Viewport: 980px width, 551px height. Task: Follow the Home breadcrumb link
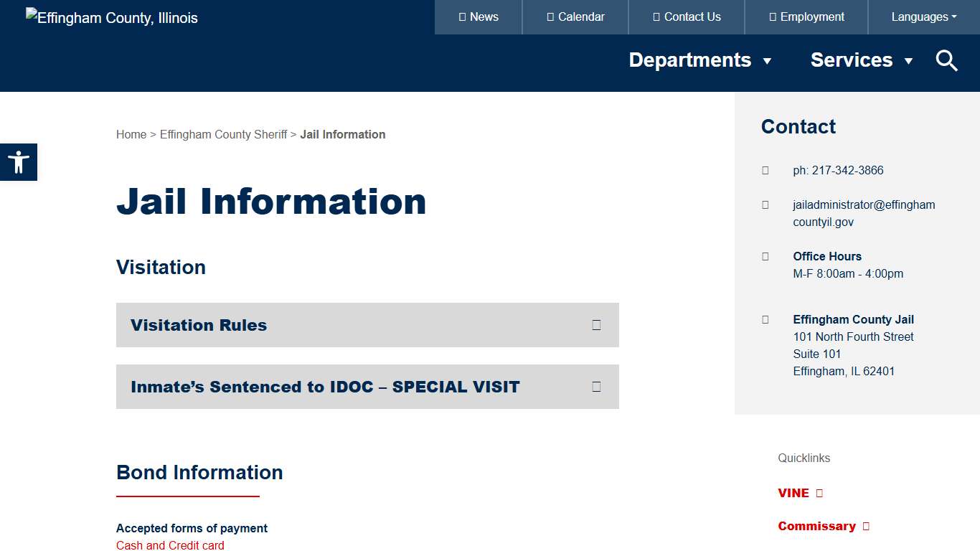tap(131, 134)
